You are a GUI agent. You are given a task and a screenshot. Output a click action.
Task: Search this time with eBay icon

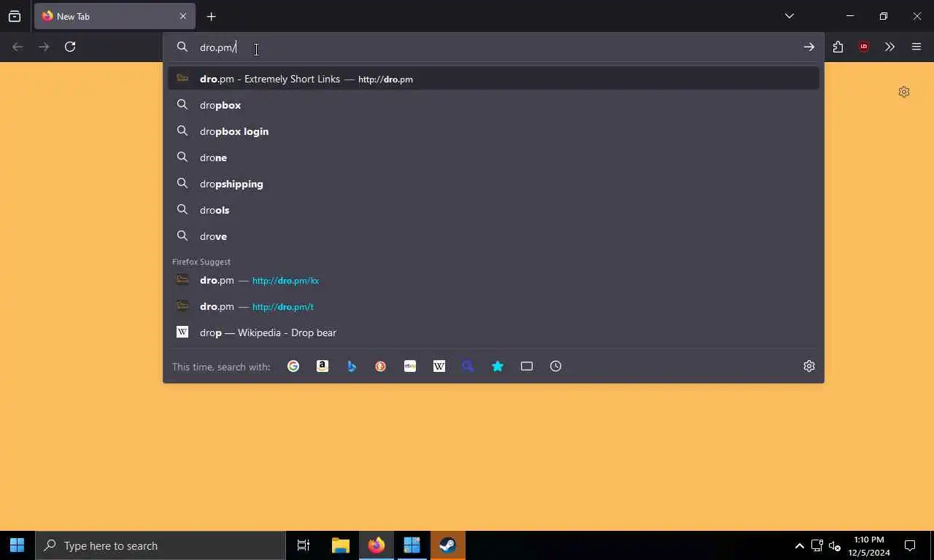click(x=410, y=366)
